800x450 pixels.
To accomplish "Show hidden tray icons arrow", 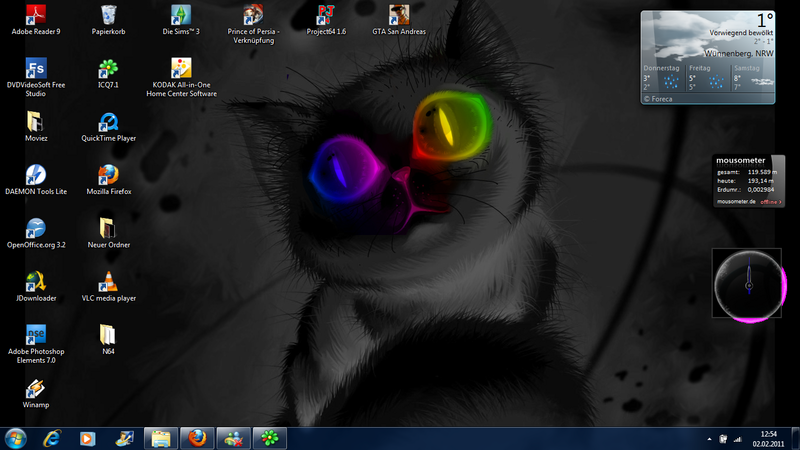I will point(709,439).
